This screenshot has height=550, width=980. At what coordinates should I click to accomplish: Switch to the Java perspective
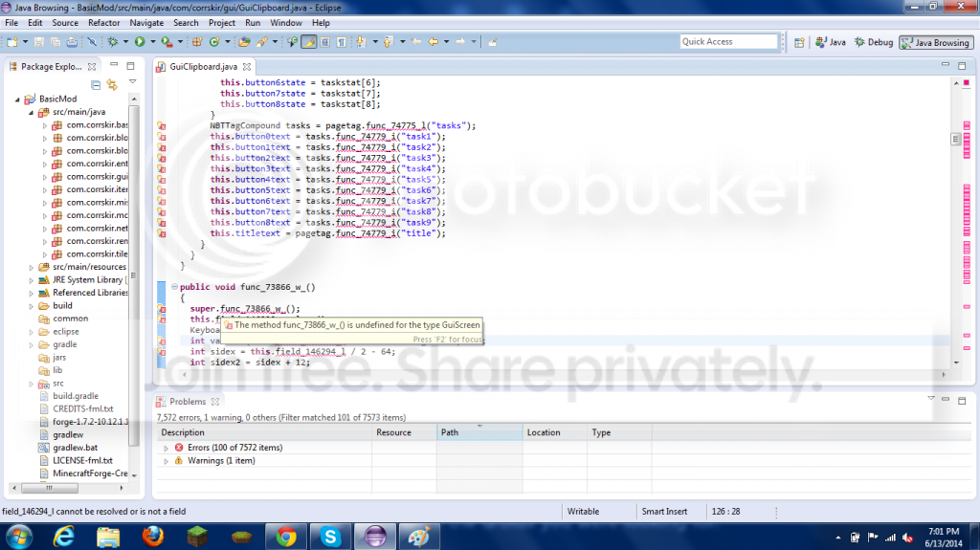(x=831, y=42)
